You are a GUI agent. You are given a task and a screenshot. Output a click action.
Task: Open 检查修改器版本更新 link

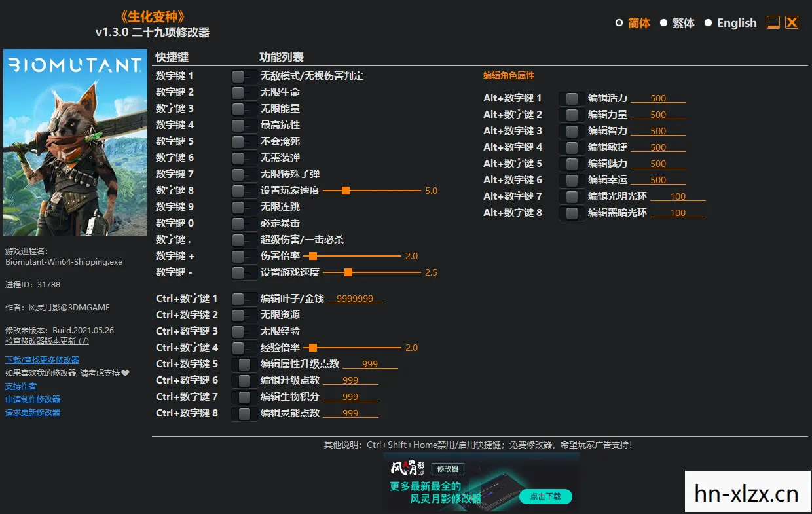(47, 341)
